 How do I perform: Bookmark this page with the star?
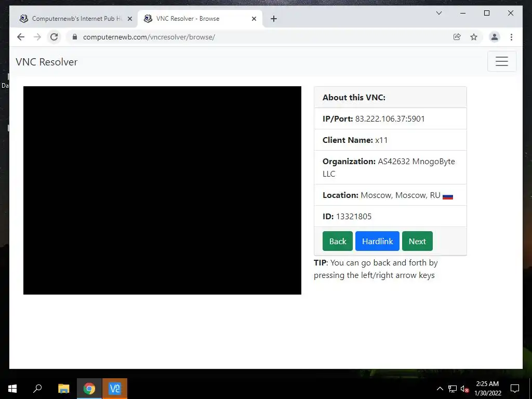pyautogui.click(x=474, y=37)
